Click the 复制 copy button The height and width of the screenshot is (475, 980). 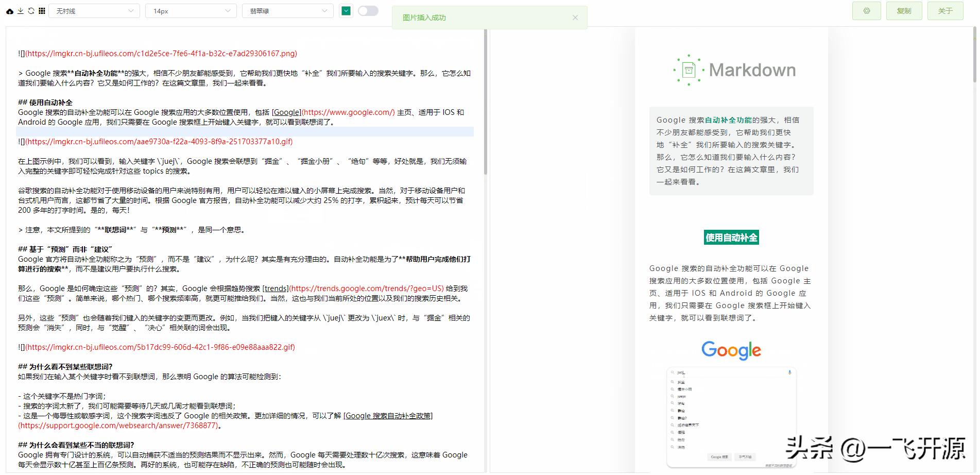coord(904,10)
